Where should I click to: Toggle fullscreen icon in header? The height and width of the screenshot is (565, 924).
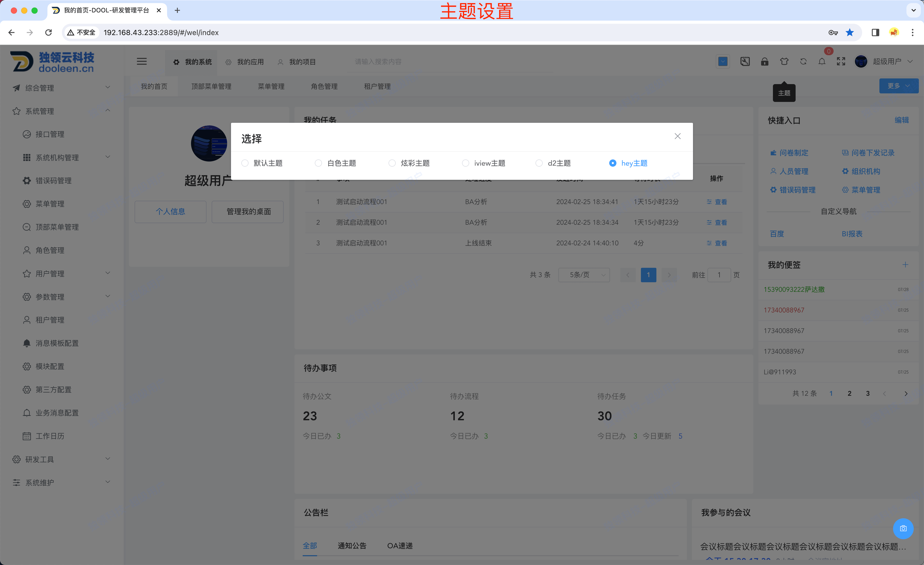[x=841, y=61]
